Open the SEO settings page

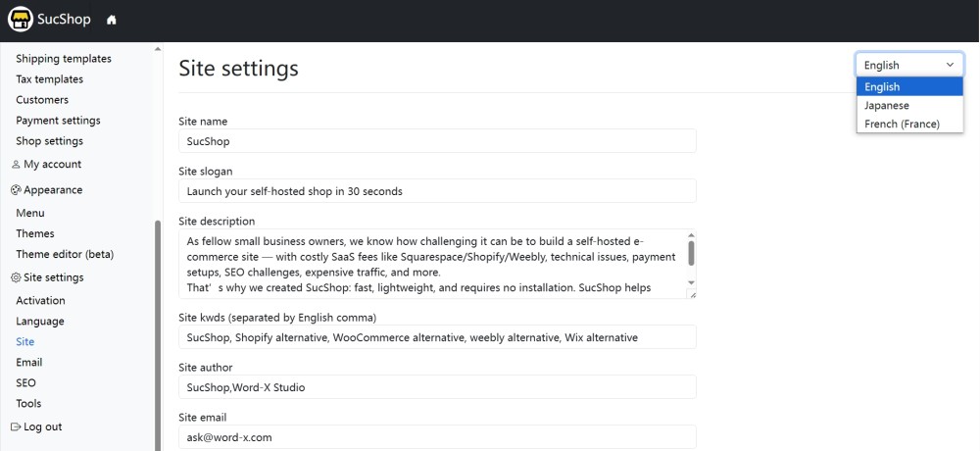click(x=25, y=383)
